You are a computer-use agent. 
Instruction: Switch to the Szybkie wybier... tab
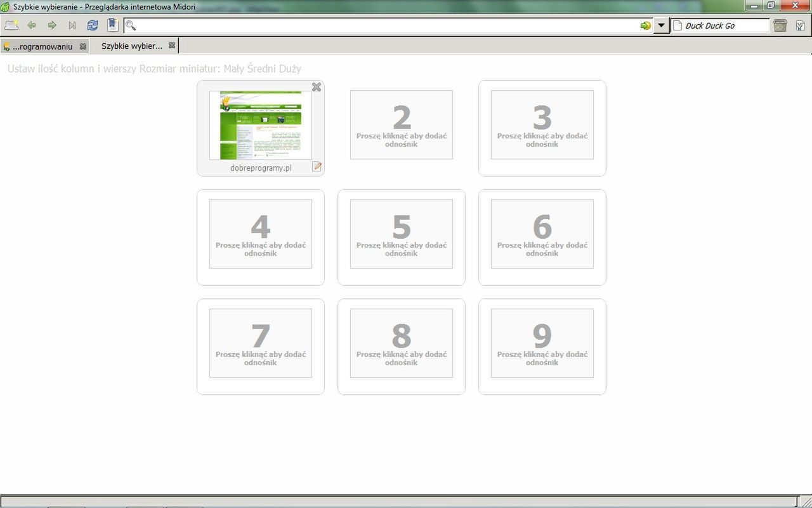[x=131, y=46]
